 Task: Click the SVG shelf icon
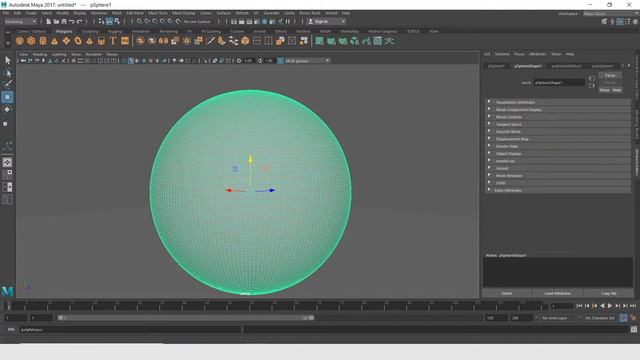coord(125,41)
